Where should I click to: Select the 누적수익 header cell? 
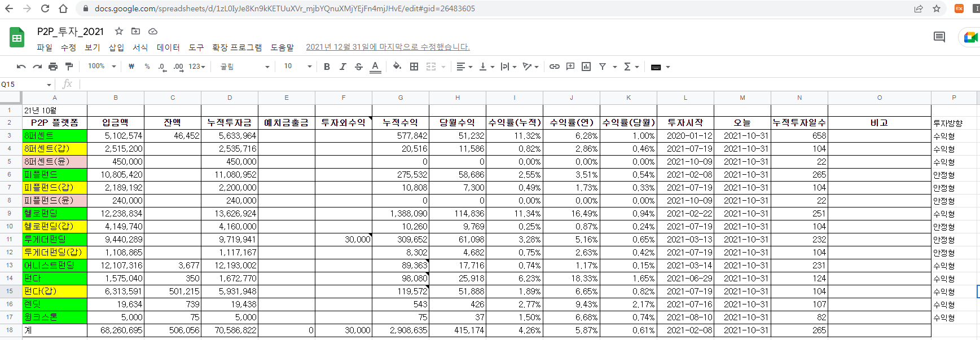[x=401, y=122]
